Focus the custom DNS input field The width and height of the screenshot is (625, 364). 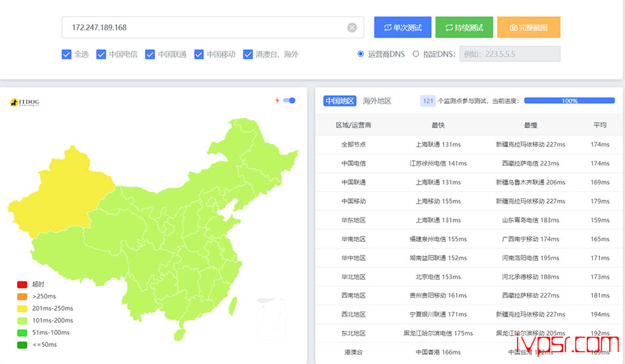click(x=509, y=55)
